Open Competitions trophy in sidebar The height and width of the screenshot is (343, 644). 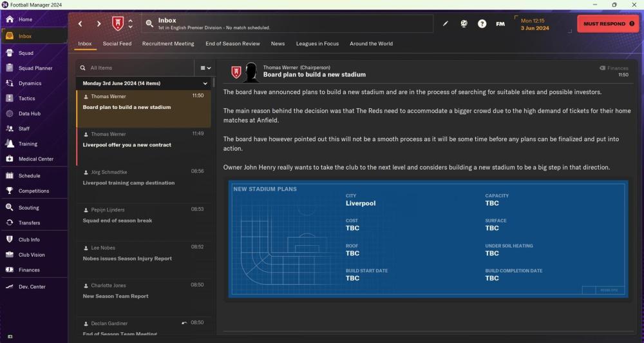[33, 191]
